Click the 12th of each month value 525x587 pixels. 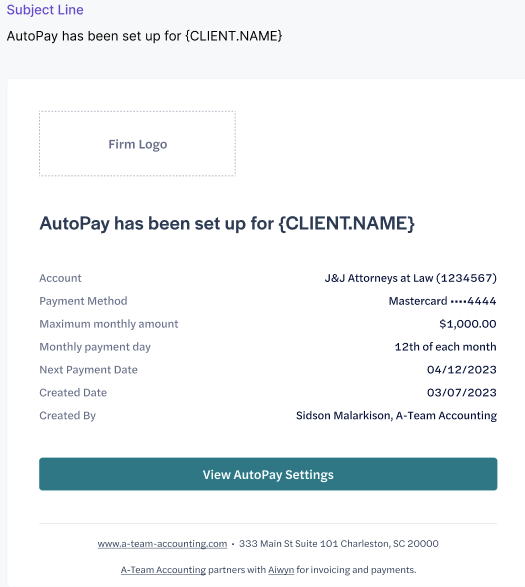click(445, 347)
